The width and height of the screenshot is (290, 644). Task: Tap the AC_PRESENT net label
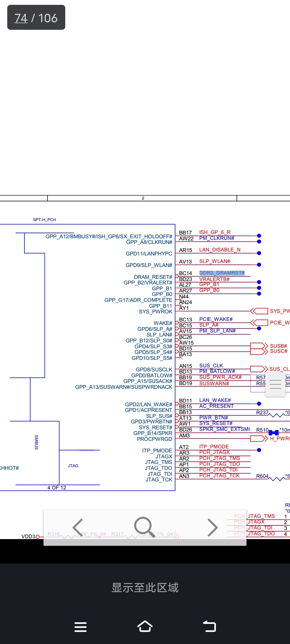click(216, 406)
